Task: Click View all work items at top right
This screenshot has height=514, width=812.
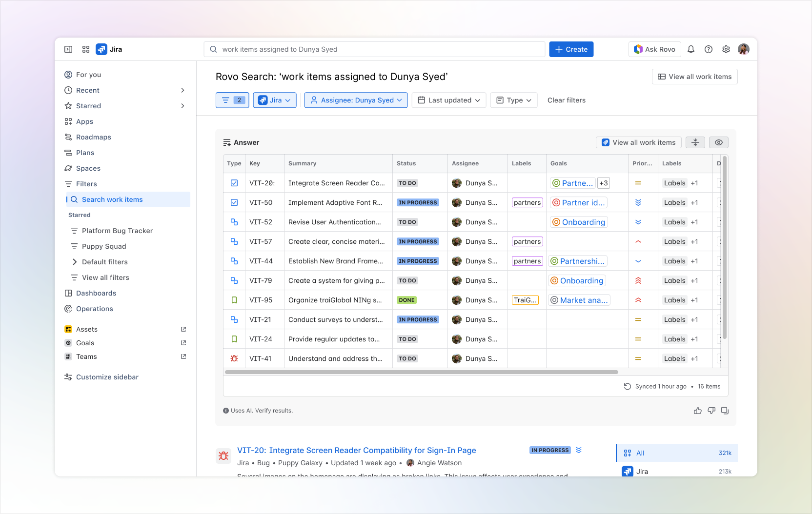Action: [695, 77]
